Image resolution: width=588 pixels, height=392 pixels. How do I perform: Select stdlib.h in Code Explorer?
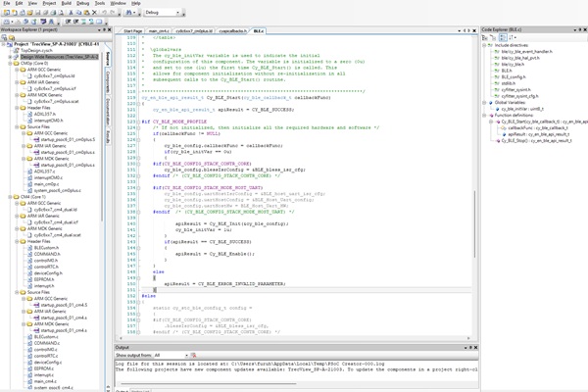click(x=508, y=83)
